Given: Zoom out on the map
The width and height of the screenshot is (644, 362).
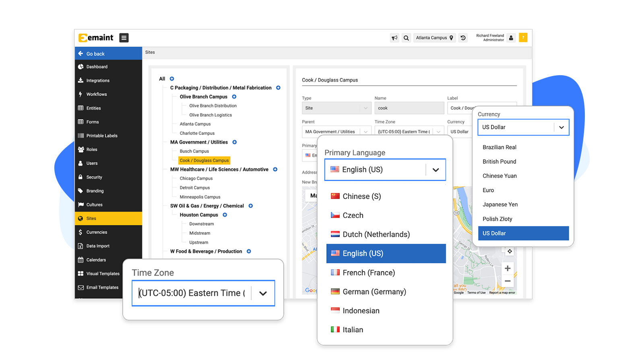Looking at the screenshot, I should pos(508,281).
